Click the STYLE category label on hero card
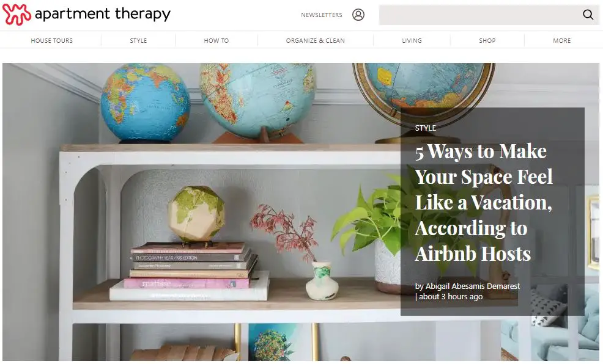 (x=425, y=128)
